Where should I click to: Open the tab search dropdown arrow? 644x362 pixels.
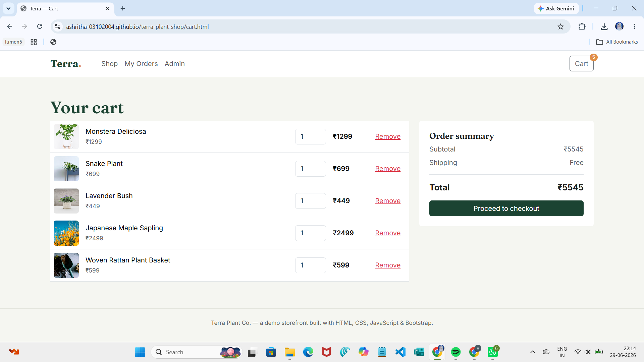(x=8, y=8)
